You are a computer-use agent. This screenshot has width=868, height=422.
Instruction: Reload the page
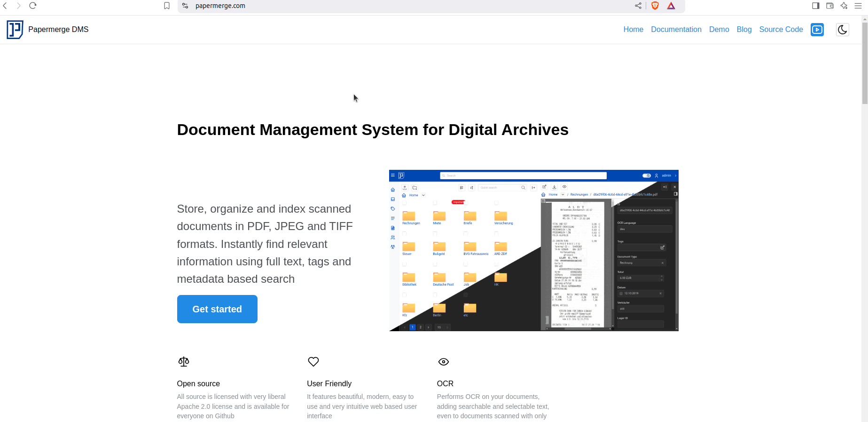pyautogui.click(x=33, y=6)
